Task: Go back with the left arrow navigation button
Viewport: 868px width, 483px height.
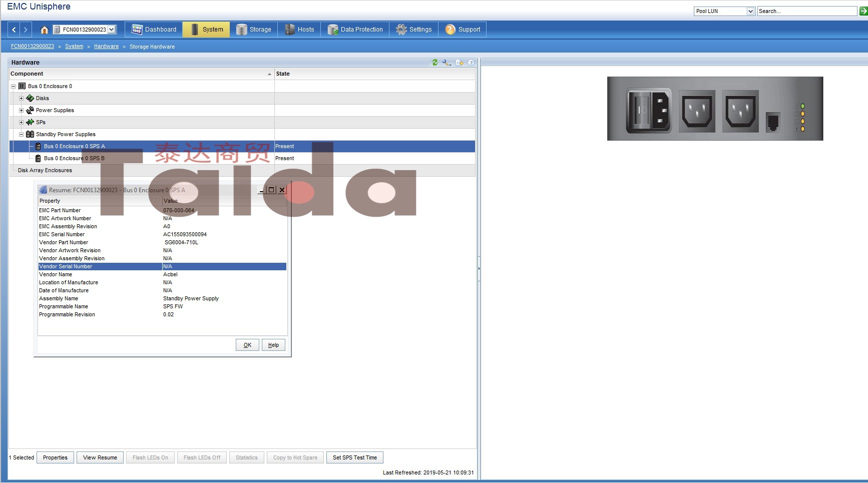Action: point(14,30)
